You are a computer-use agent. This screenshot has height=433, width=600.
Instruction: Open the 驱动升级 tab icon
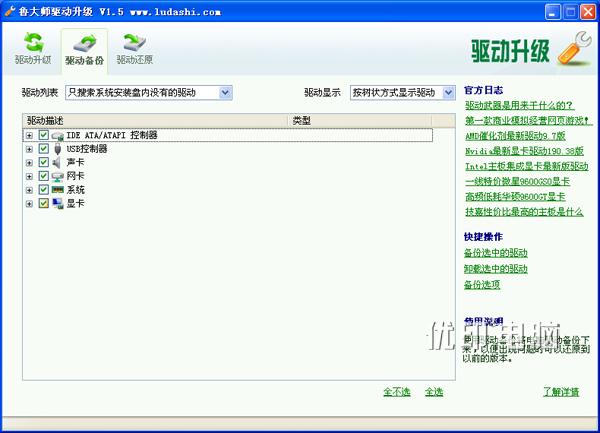tap(34, 42)
